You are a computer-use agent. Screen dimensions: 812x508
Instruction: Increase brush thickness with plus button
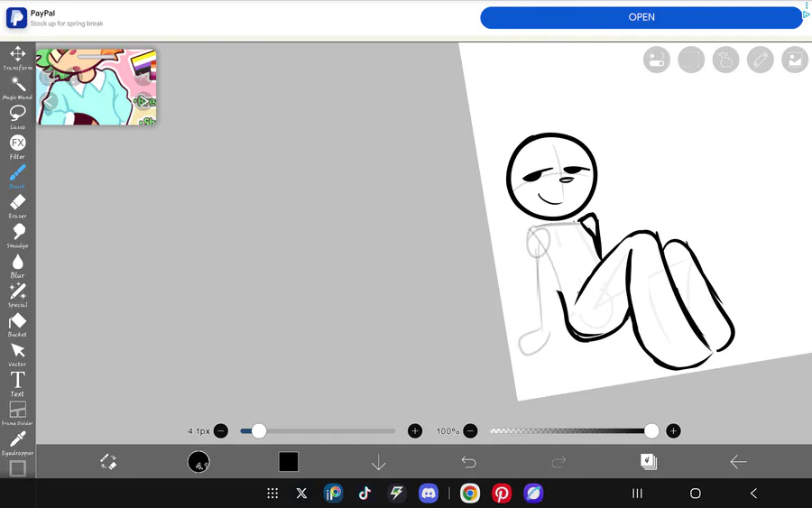click(x=415, y=430)
